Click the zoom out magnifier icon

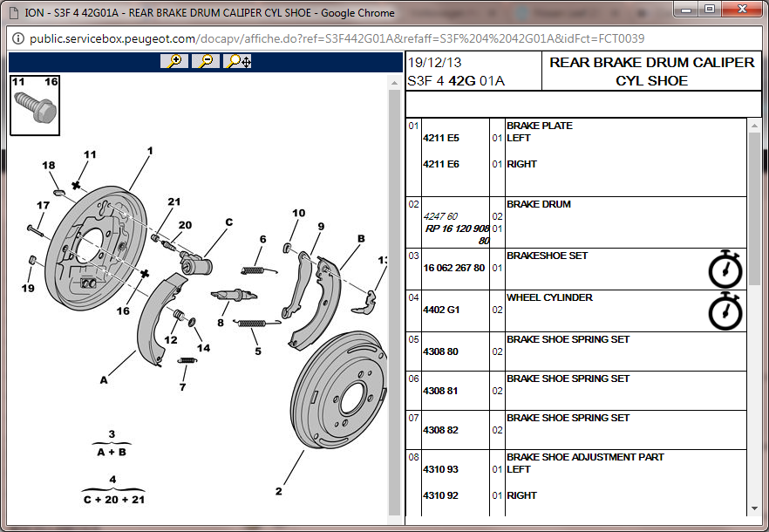pos(206,61)
